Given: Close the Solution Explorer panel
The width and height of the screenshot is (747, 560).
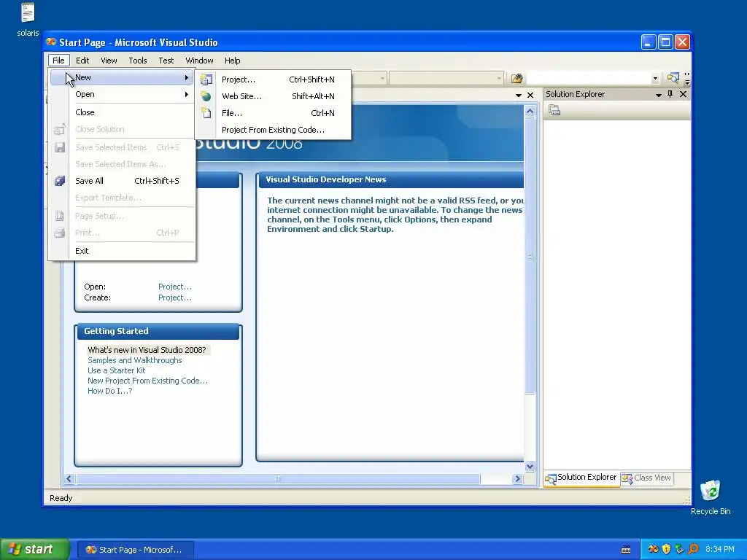Looking at the screenshot, I should coord(683,94).
